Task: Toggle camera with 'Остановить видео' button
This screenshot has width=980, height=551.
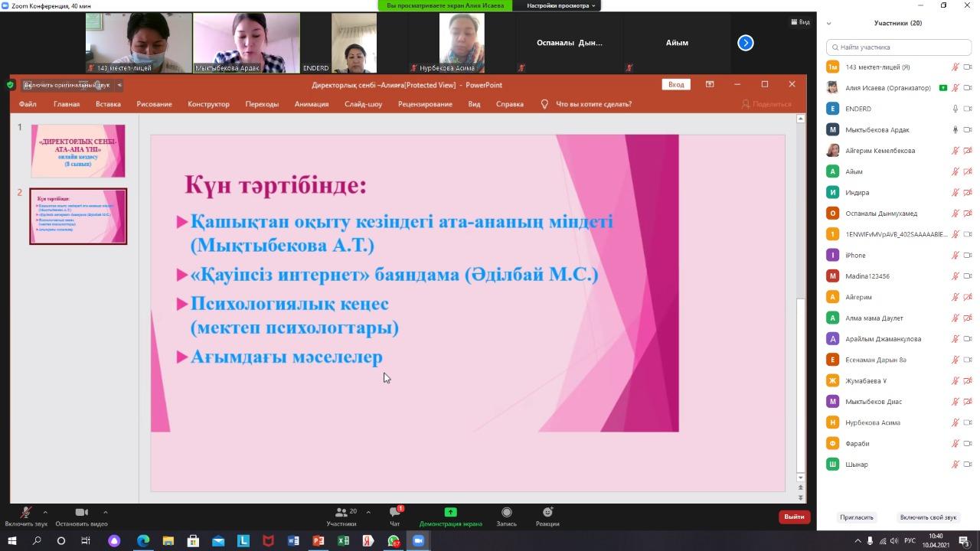Action: 81,513
